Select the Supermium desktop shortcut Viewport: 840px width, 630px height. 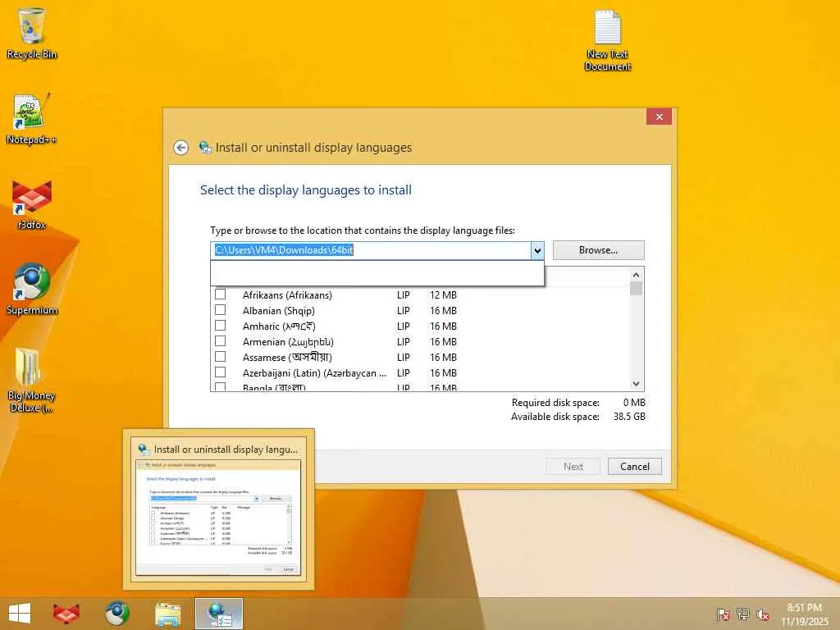(x=32, y=290)
